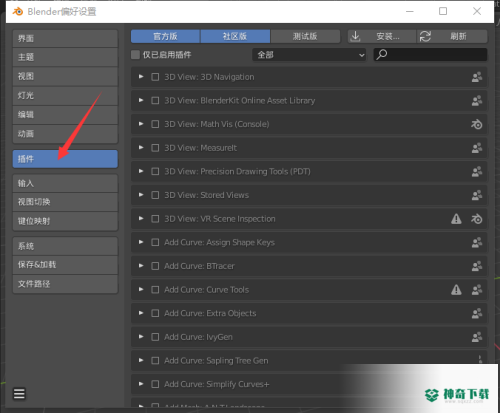Click Blender official icon on VR Scene Inspection row
The height and width of the screenshot is (413, 500).
[x=477, y=219]
